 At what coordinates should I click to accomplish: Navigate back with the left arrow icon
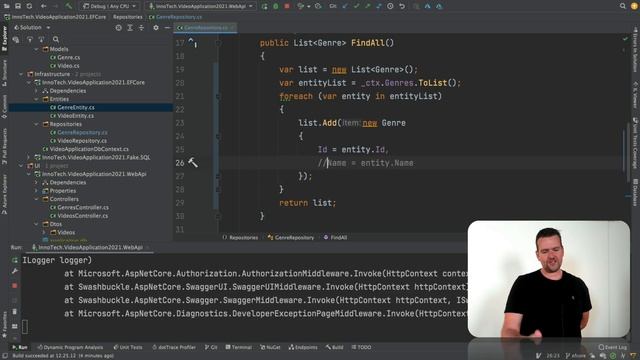[43, 6]
